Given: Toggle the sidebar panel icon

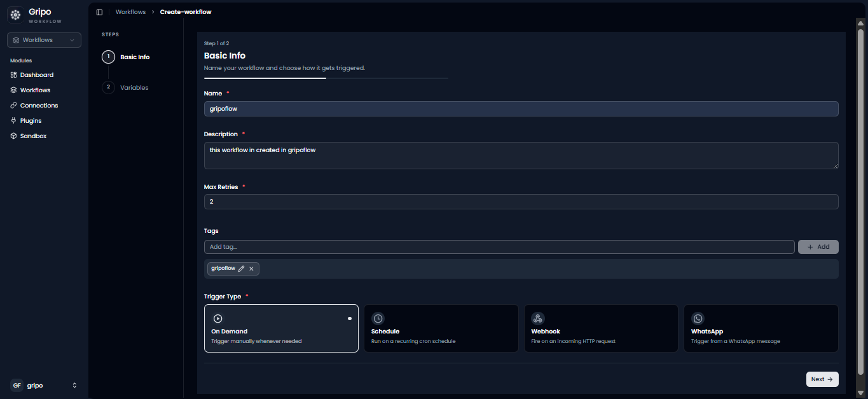Looking at the screenshot, I should tap(99, 12).
